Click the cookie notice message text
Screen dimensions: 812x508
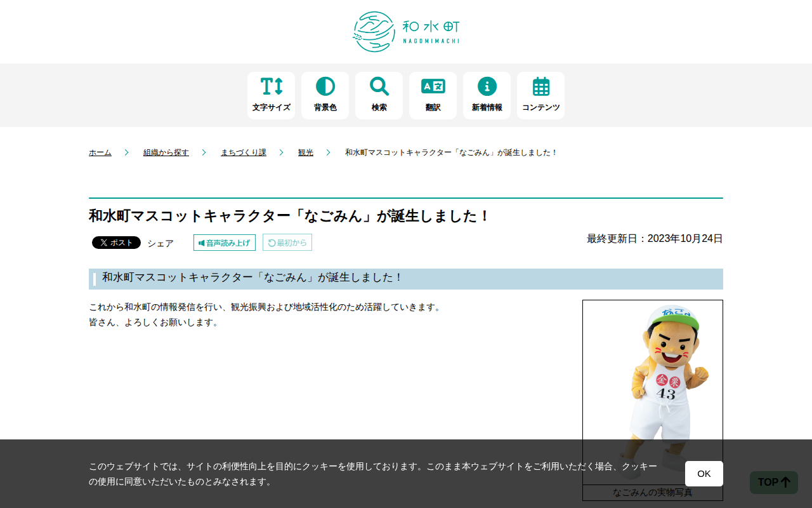[373, 474]
